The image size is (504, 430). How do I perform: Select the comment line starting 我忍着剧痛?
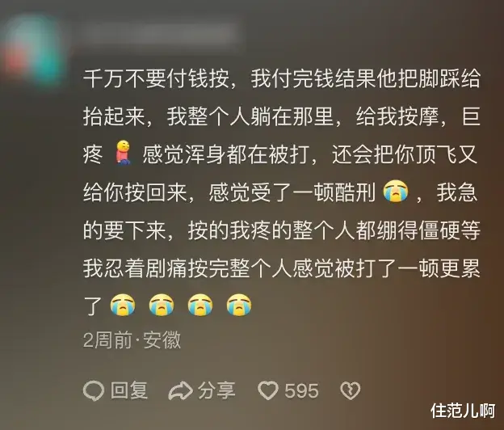282,268
